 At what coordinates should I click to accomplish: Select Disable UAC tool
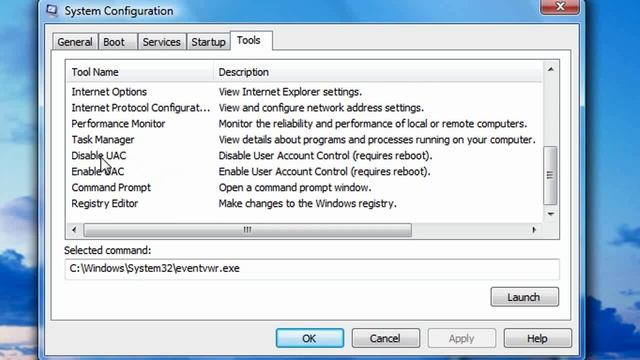99,156
